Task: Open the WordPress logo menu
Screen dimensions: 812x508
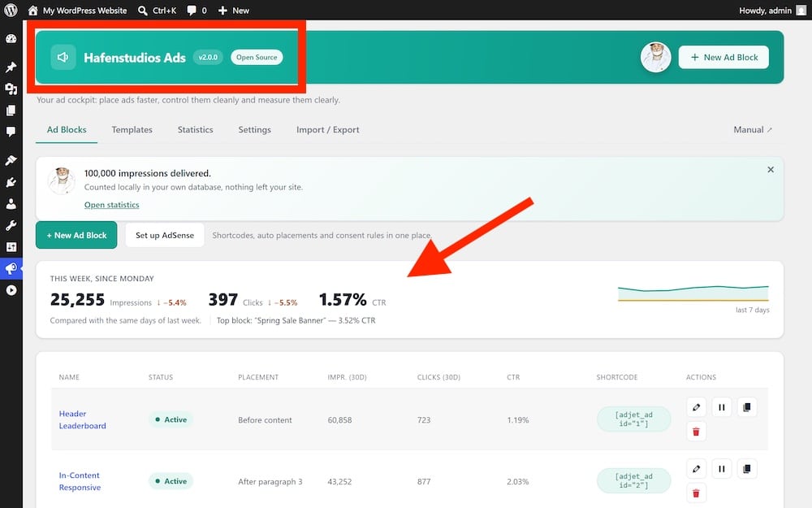Action: click(11, 10)
